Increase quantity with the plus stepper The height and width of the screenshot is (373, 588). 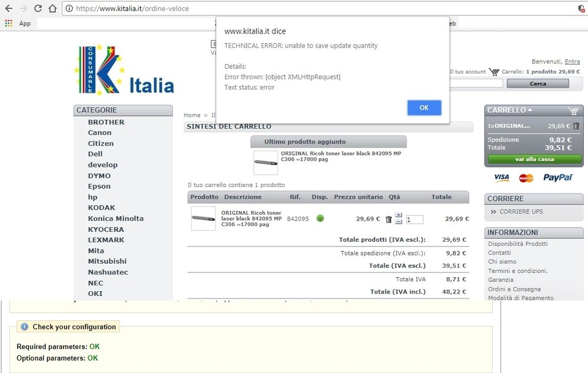point(399,215)
